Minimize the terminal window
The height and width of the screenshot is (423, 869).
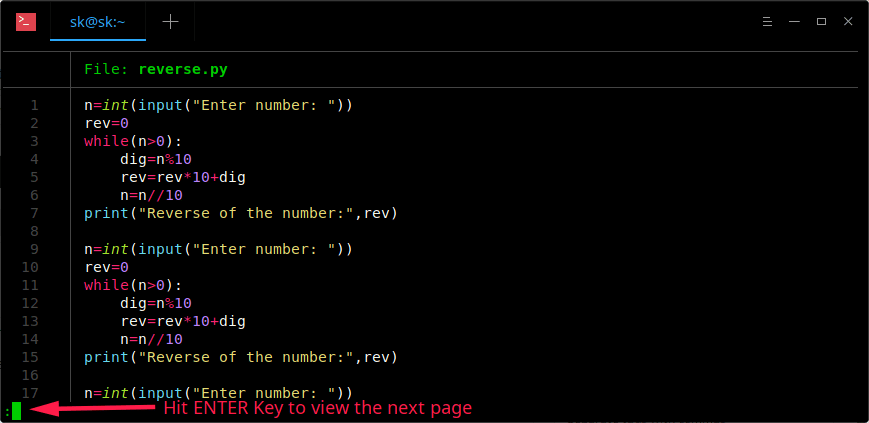[x=794, y=21]
